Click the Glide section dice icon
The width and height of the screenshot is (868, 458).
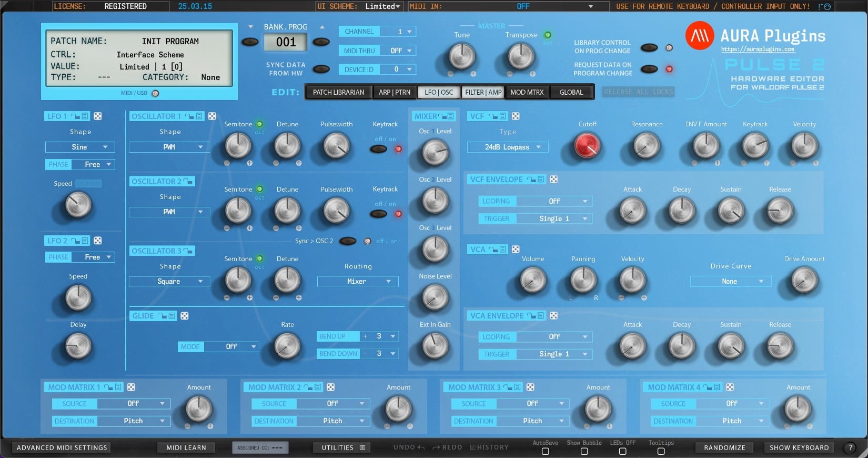(185, 316)
